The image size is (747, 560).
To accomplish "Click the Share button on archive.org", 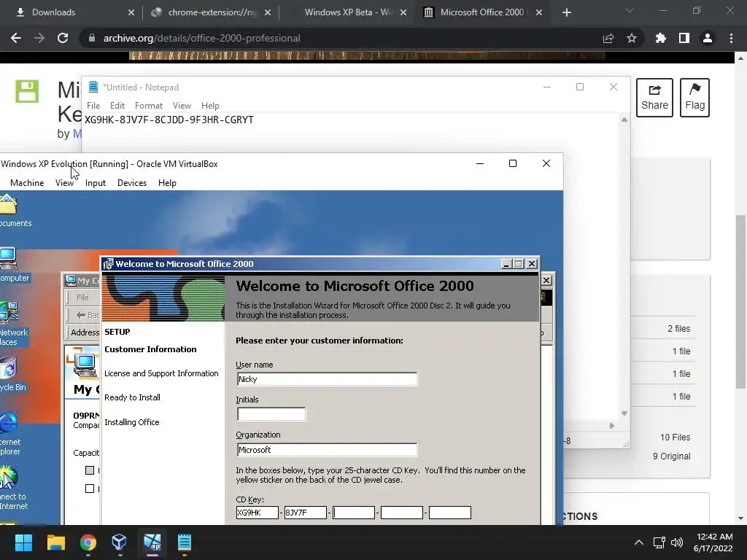I will [x=654, y=98].
